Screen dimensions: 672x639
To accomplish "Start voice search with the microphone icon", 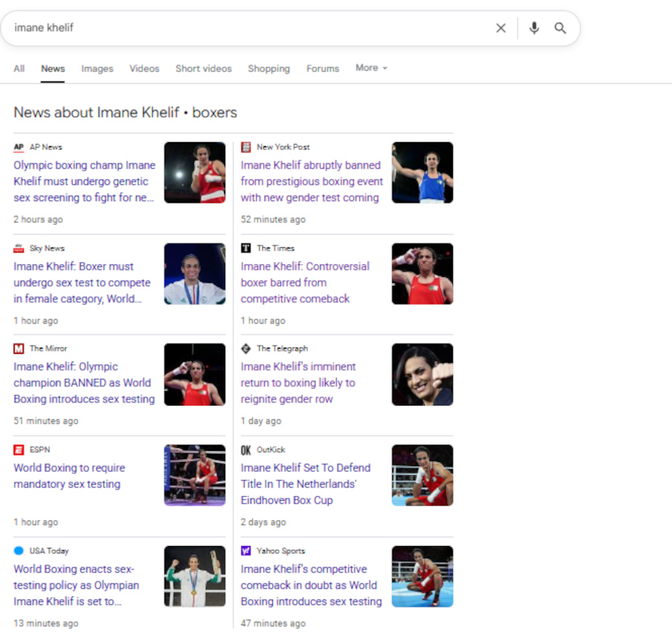I will pos(533,27).
